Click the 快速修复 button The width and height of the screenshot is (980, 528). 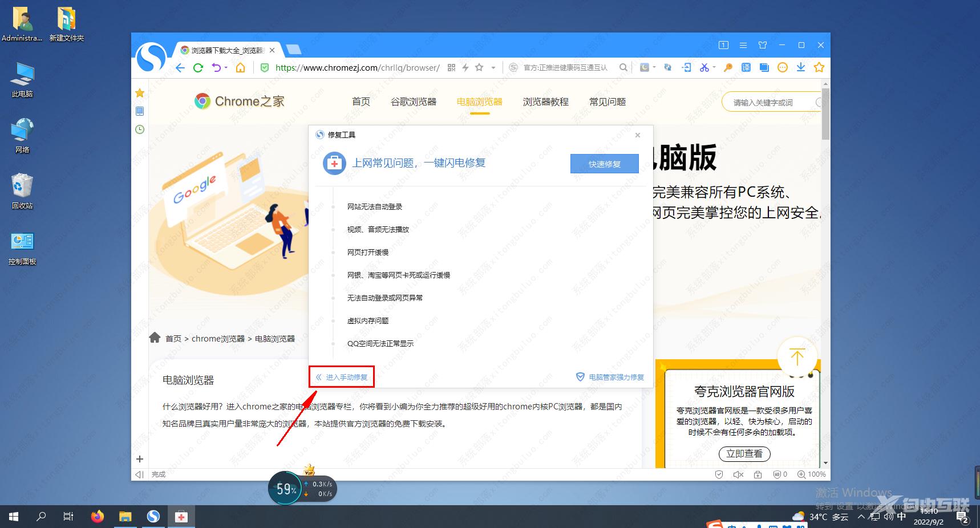[x=604, y=164]
